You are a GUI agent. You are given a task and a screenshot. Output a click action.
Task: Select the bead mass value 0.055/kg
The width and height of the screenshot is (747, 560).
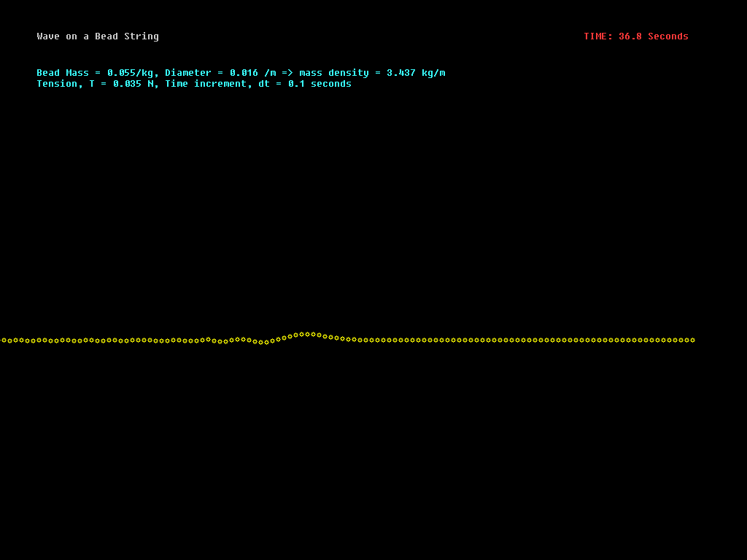(130, 73)
